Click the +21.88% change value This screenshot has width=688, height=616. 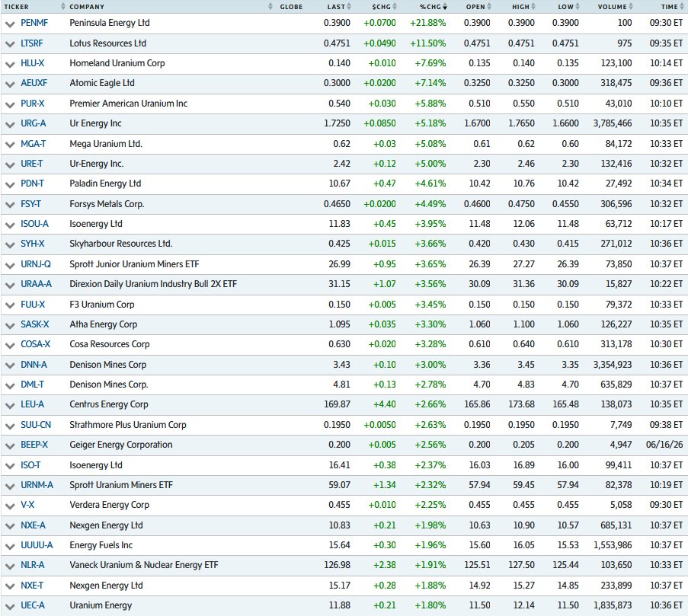pyautogui.click(x=427, y=23)
